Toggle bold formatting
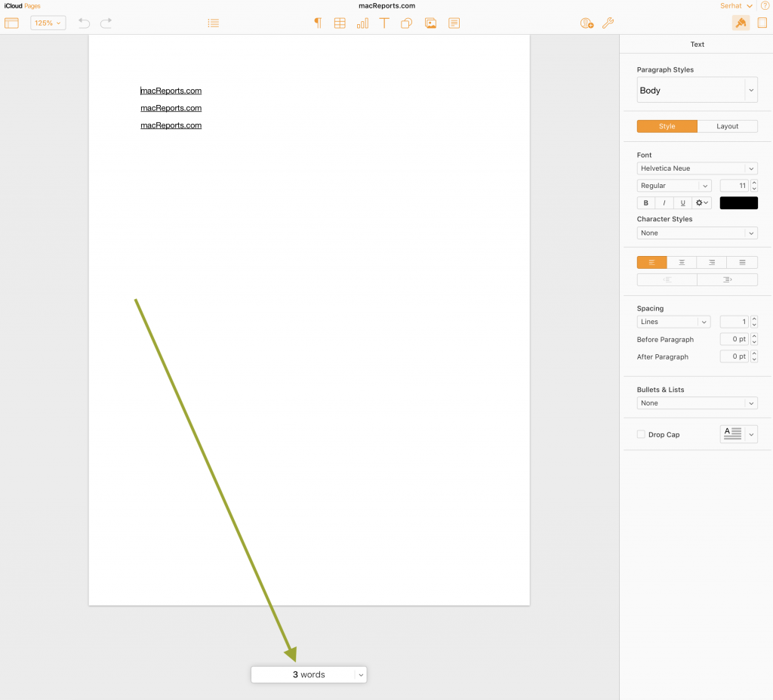The width and height of the screenshot is (773, 700). [646, 202]
